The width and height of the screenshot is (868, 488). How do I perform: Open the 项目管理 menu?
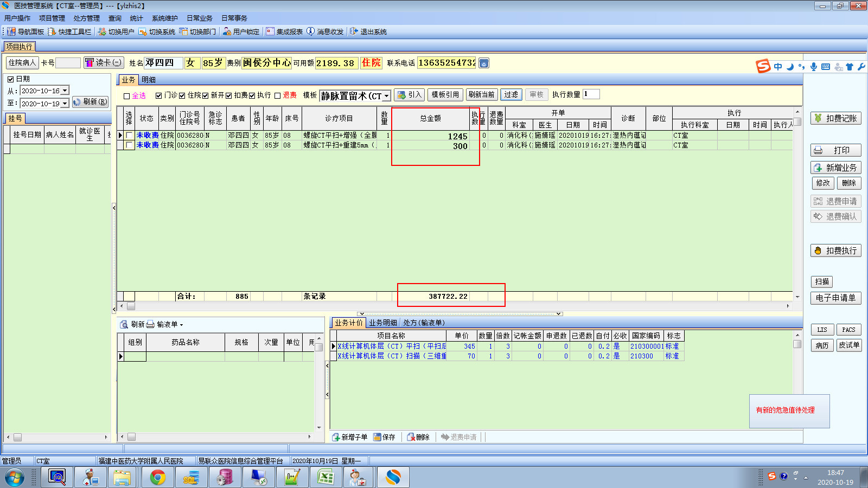[52, 18]
